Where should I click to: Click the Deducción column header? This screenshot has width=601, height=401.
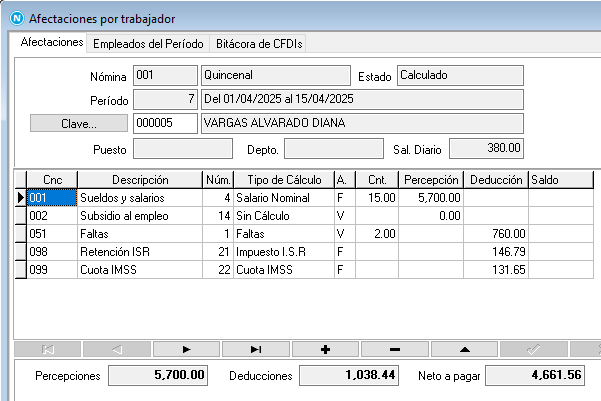(x=496, y=180)
